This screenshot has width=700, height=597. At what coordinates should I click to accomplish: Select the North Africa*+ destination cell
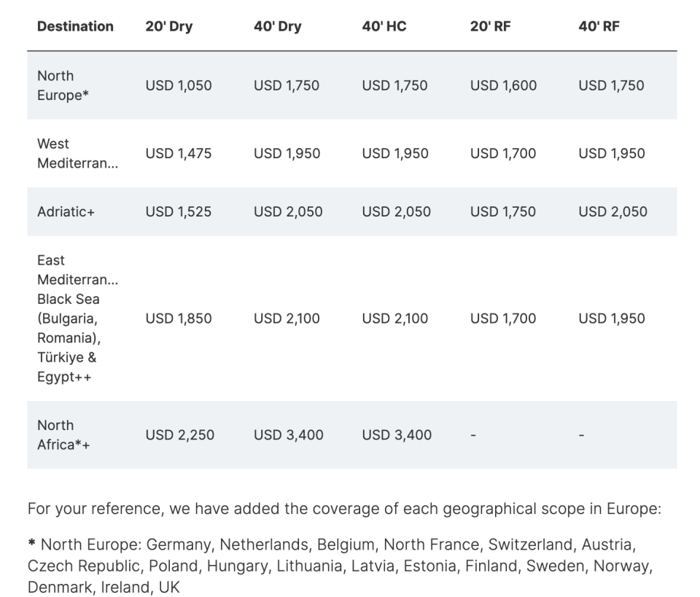click(63, 434)
